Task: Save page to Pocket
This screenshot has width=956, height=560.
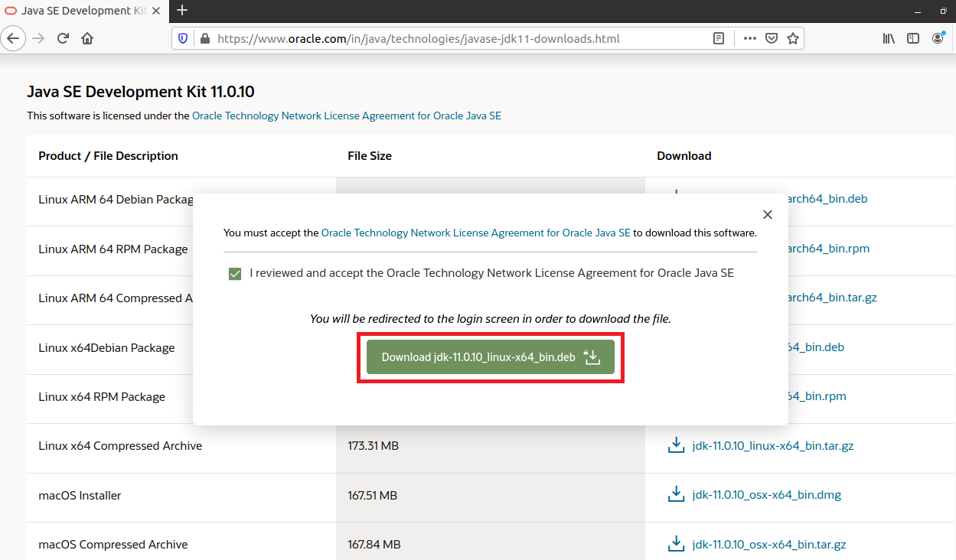Action: [772, 38]
